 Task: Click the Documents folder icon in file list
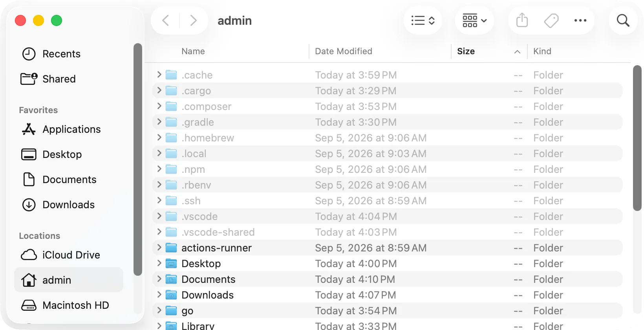click(171, 279)
